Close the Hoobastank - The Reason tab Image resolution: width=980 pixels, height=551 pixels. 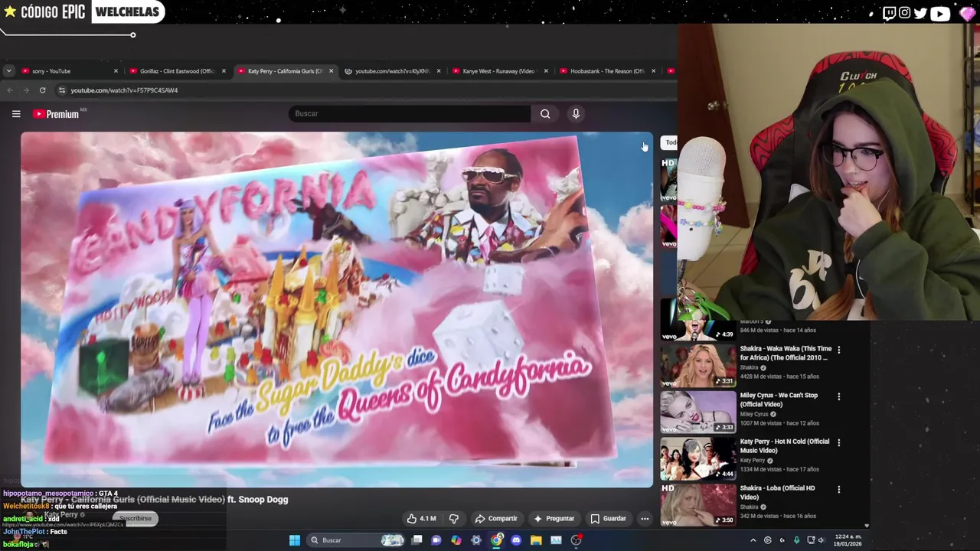tap(653, 71)
